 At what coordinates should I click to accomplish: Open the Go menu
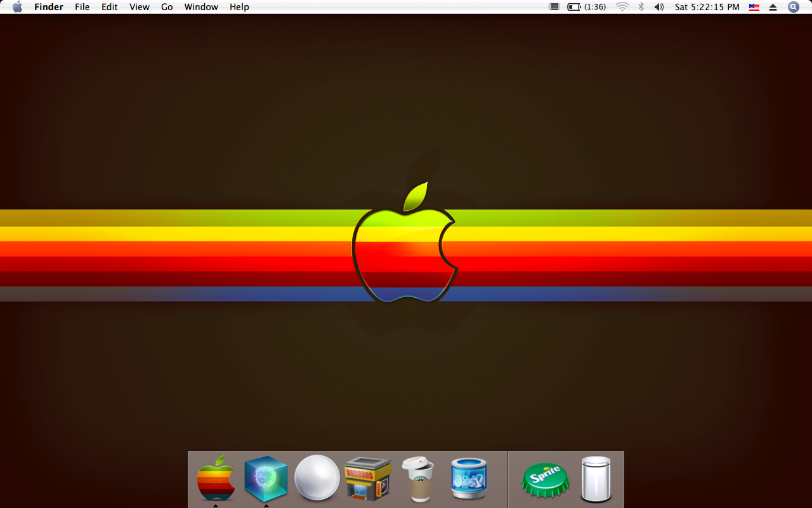[x=167, y=7]
